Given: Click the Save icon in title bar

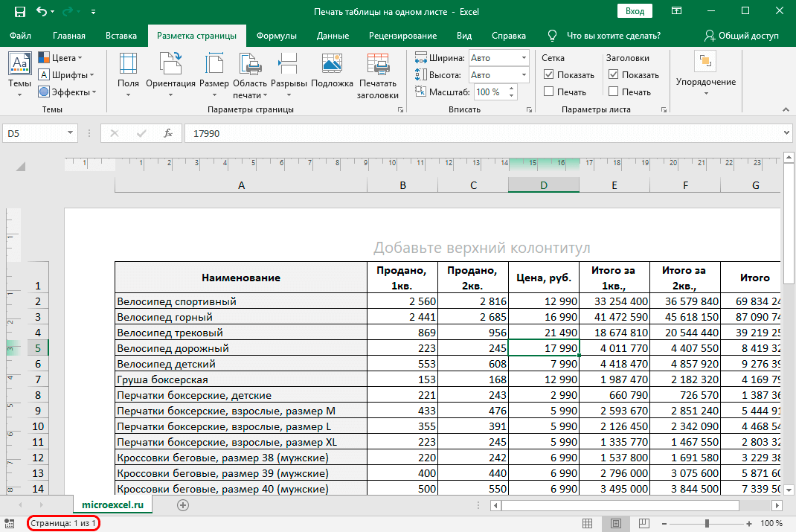Looking at the screenshot, I should point(19,12).
